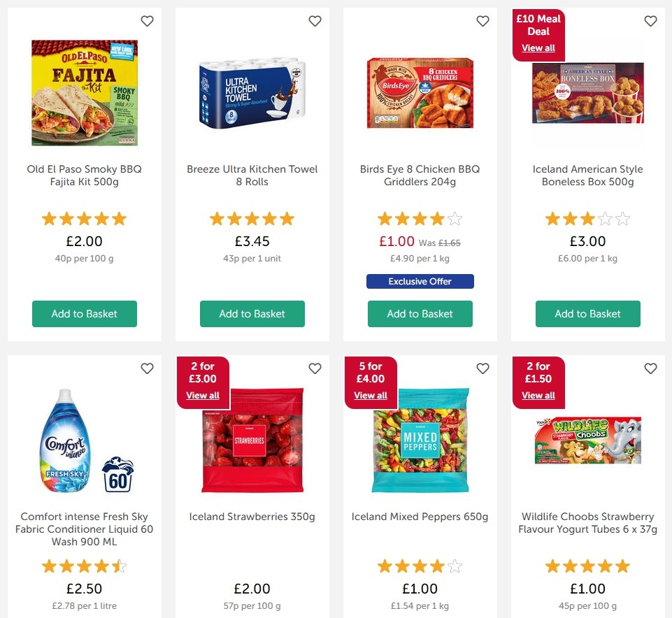Click View all under 5 for £4.00 offer

[x=371, y=395]
